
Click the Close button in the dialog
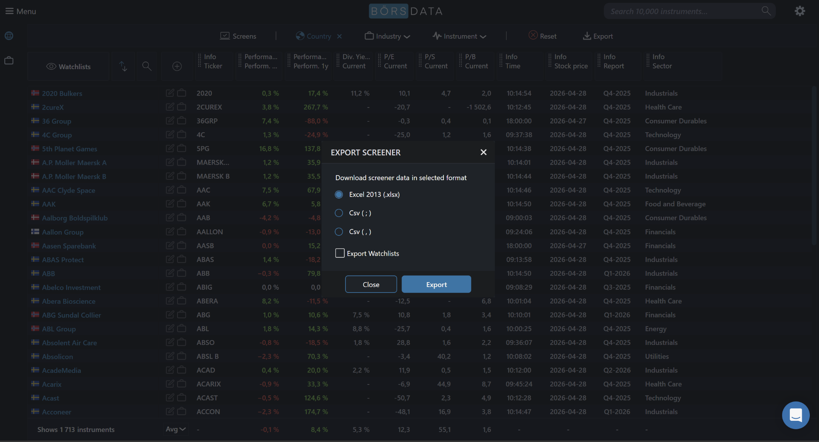pos(371,284)
